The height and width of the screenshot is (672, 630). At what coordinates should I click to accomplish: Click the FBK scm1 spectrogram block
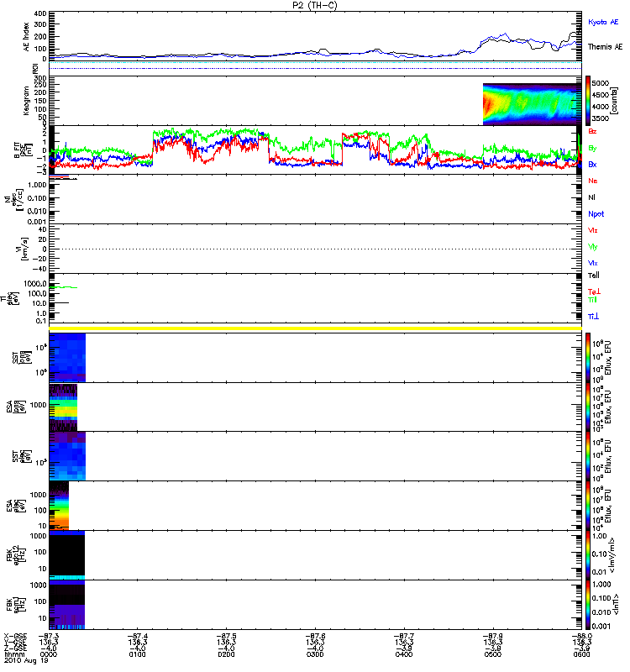(x=67, y=603)
